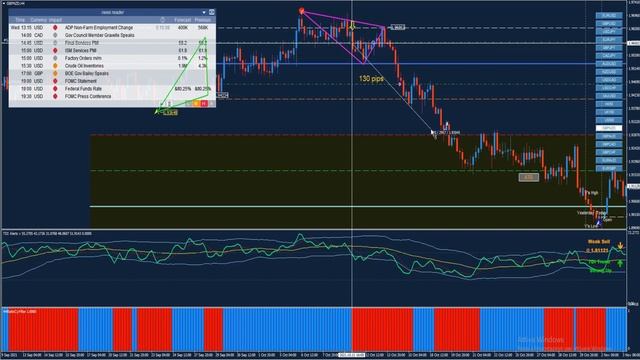This screenshot has width=640, height=360.
Task: Click the 400K forecast value for ADP
Action: (183, 27)
